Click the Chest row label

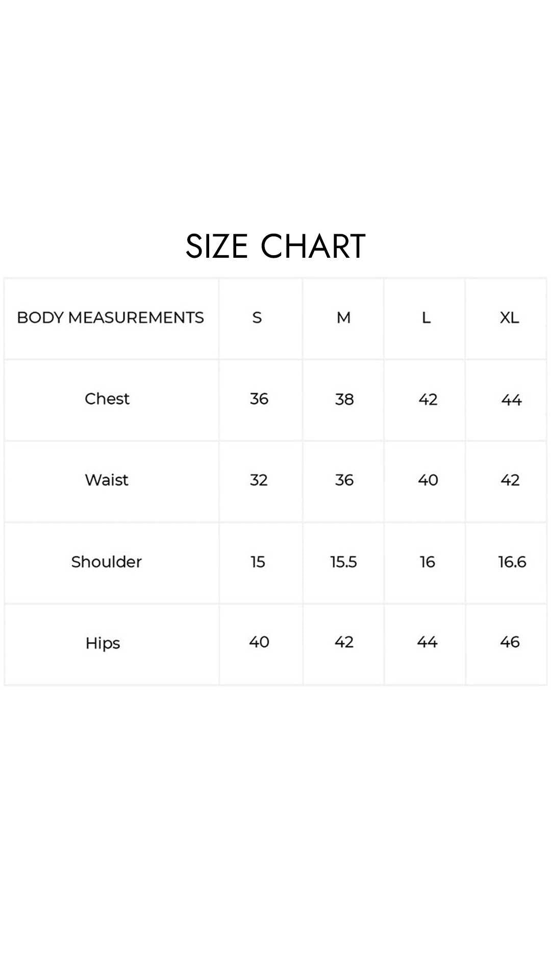click(x=107, y=399)
